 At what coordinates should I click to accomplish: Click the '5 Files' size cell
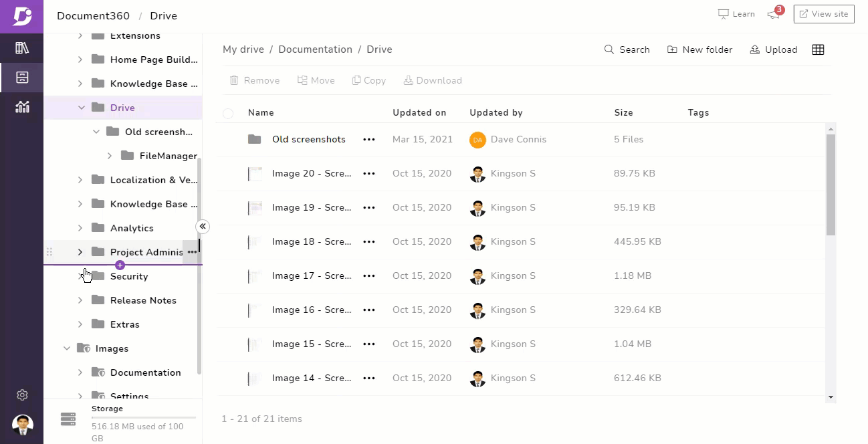pyautogui.click(x=629, y=140)
